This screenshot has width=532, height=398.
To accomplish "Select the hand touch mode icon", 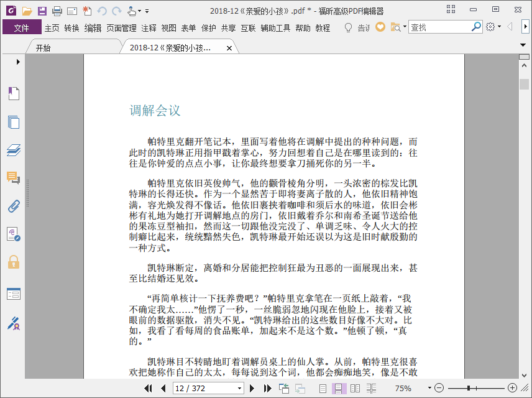I will (x=132, y=11).
